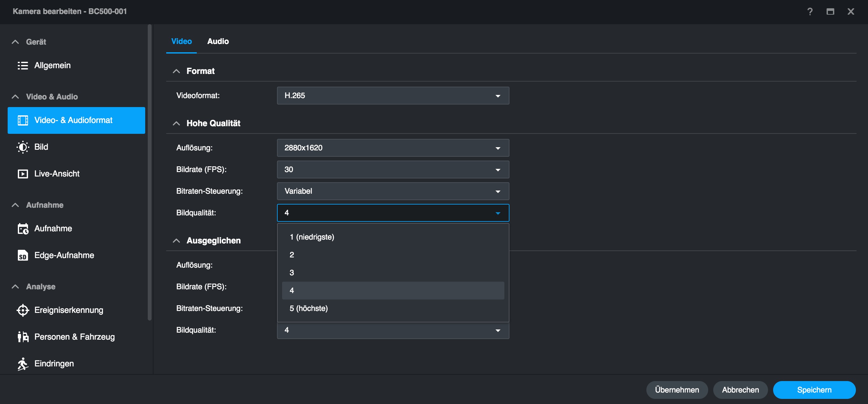Click the Aufnahme calendar icon
Viewport: 868px width, 404px height.
(23, 229)
